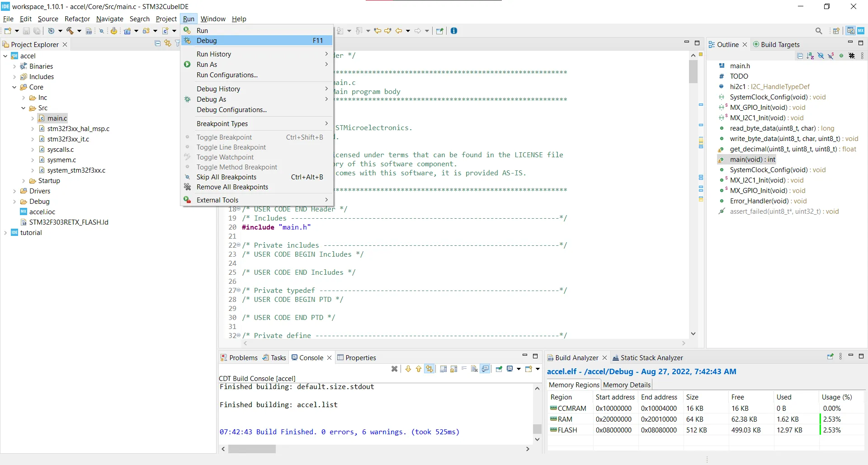This screenshot has height=465, width=868.
Task: Switch to the C/C++ perspective icon
Action: click(x=851, y=31)
